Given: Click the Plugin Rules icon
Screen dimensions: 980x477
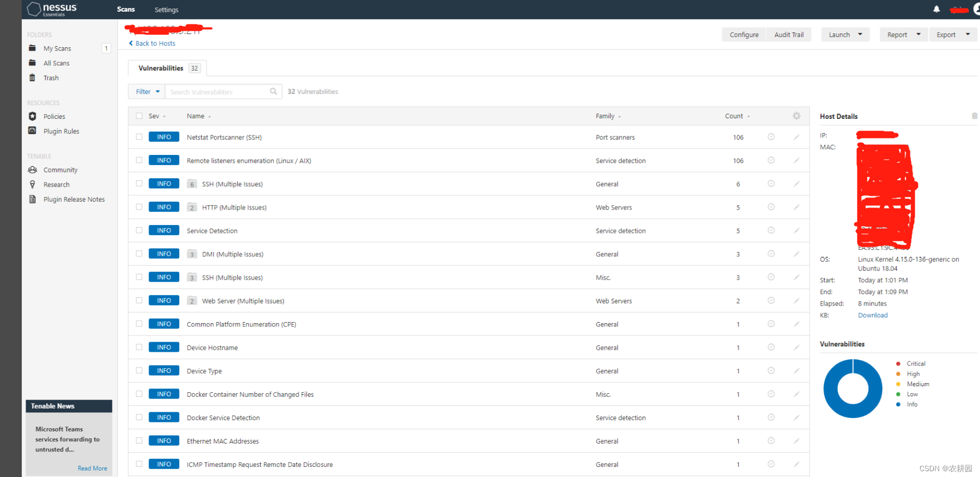Looking at the screenshot, I should [32, 131].
